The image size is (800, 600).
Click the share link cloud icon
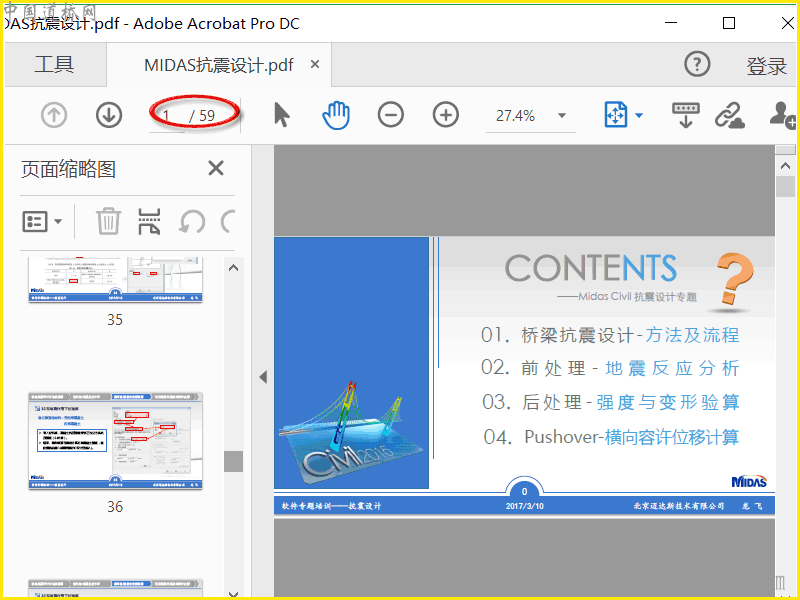click(730, 115)
